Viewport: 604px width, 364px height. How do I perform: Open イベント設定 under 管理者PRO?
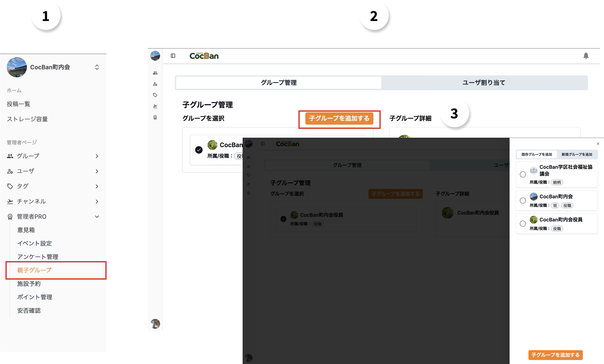tap(35, 244)
